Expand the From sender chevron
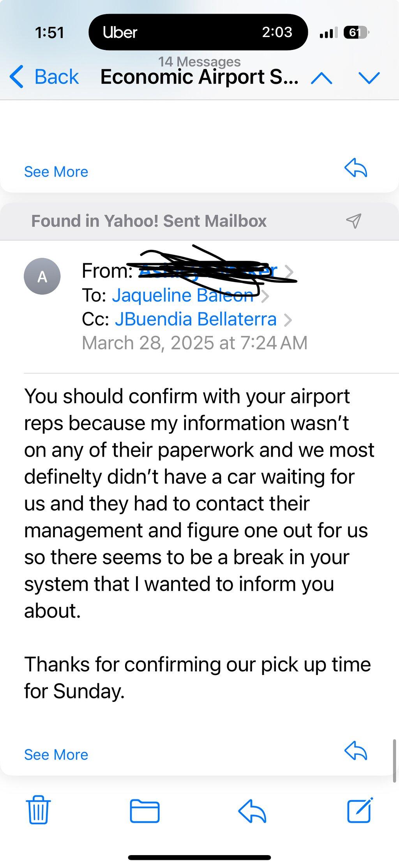Image resolution: width=399 pixels, height=868 pixels. pos(289,272)
